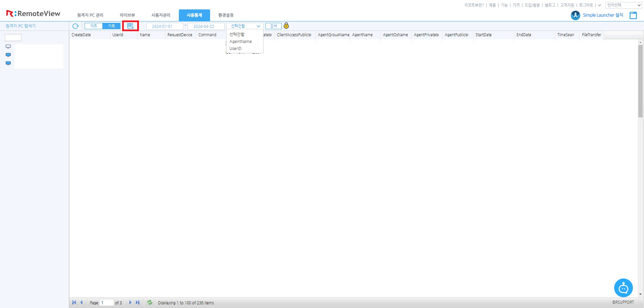644x308 pixels.
Task: Open the 원격지 PC 관리 tab
Action: click(x=90, y=15)
